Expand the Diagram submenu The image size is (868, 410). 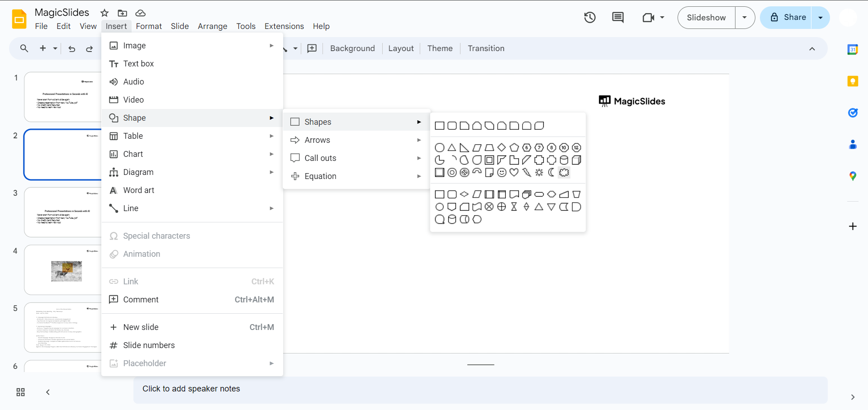pyautogui.click(x=192, y=172)
